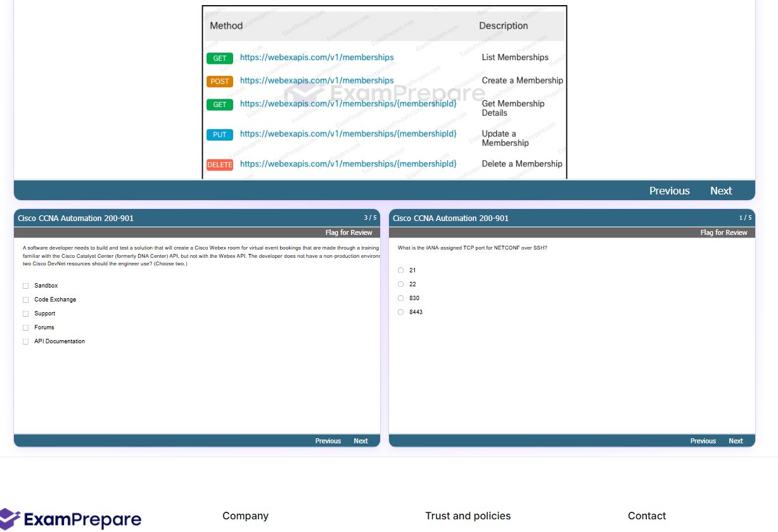Viewport: 778px width, 532px height.
Task: Open the GET memberships list URL
Action: click(x=317, y=58)
